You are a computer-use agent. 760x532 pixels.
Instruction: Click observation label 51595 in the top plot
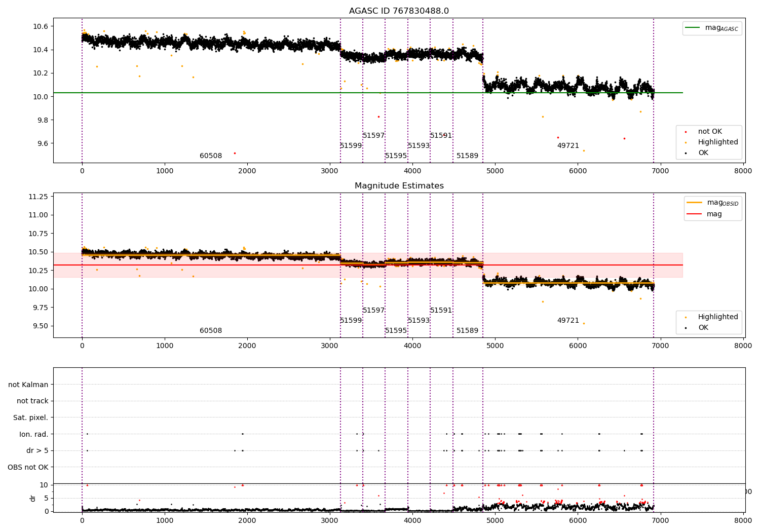(x=396, y=156)
